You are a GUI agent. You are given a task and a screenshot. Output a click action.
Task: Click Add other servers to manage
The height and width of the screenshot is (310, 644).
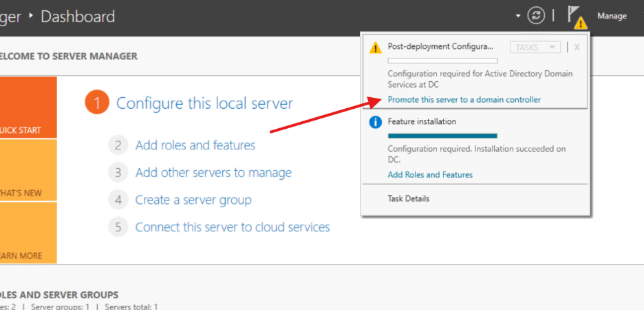(x=213, y=173)
